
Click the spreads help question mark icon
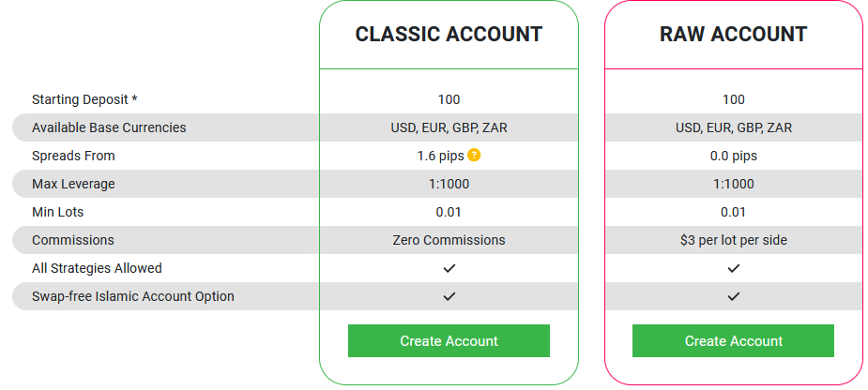pos(474,156)
